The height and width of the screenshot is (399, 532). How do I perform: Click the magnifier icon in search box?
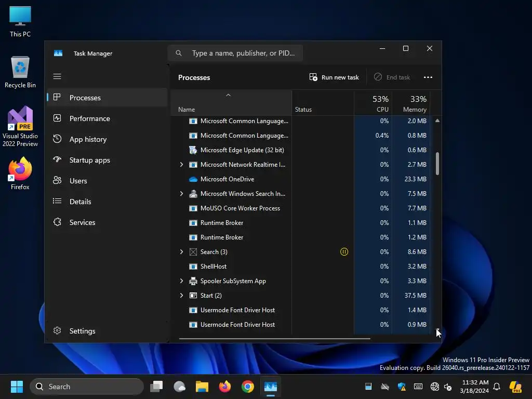click(179, 53)
